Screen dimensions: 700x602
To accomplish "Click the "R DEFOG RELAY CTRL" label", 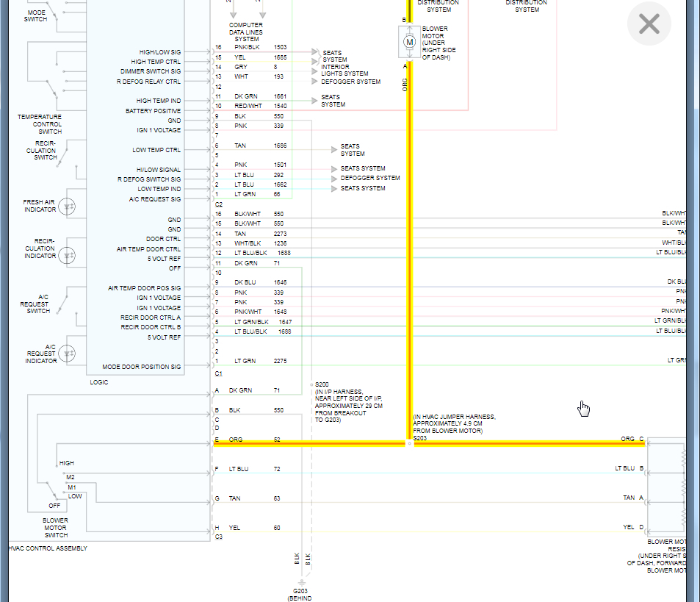I will [x=148, y=82].
